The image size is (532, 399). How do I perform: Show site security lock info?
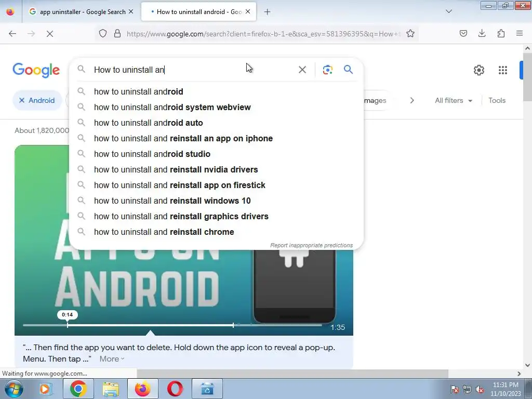tap(117, 34)
